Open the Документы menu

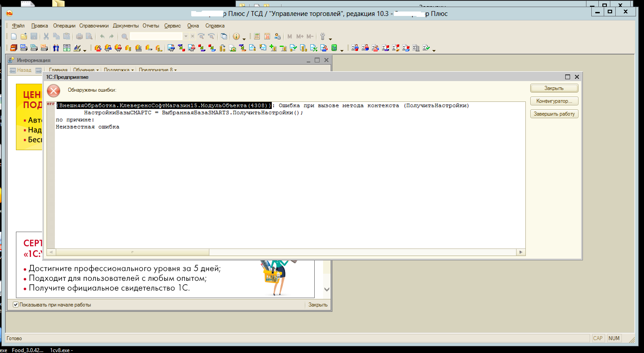pos(126,26)
